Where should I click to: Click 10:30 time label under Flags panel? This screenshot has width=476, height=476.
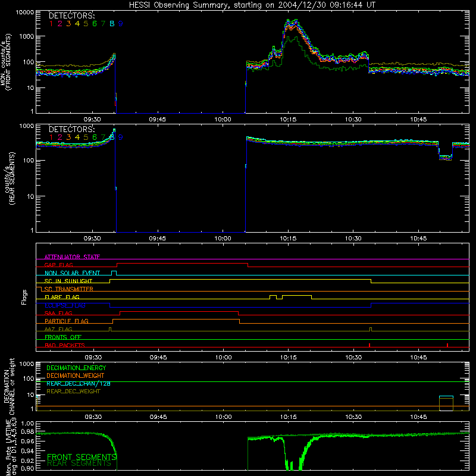(x=353, y=358)
